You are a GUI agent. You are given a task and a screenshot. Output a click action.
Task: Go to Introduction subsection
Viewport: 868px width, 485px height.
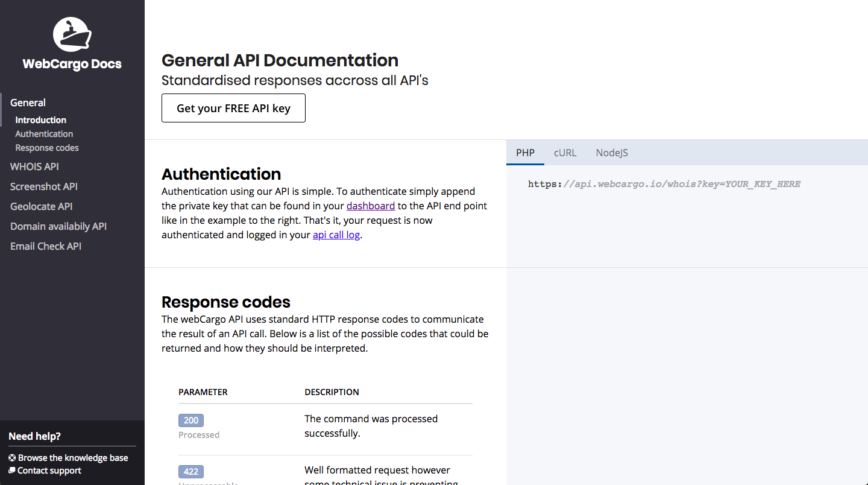point(40,120)
